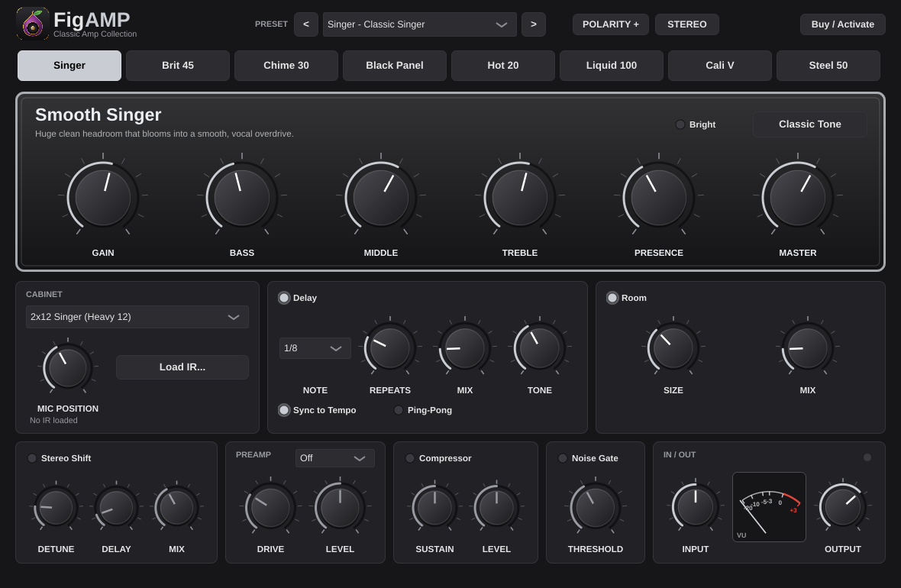Click the Preamp DRIVE knob

coord(270,508)
